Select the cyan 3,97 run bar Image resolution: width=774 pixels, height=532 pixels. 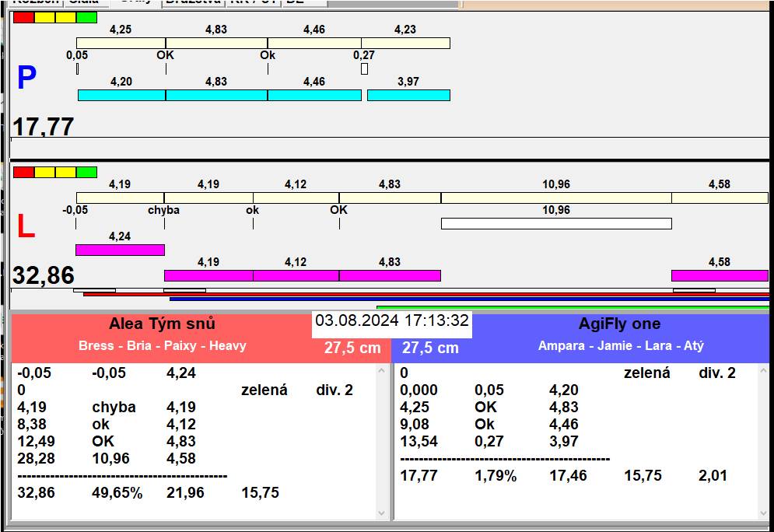pyautogui.click(x=408, y=95)
